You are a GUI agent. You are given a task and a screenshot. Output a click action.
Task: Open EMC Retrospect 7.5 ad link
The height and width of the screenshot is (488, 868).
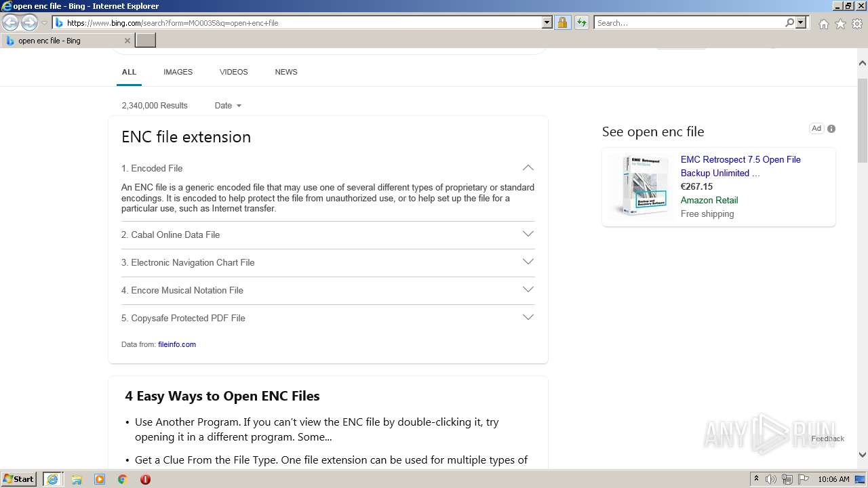tap(741, 166)
